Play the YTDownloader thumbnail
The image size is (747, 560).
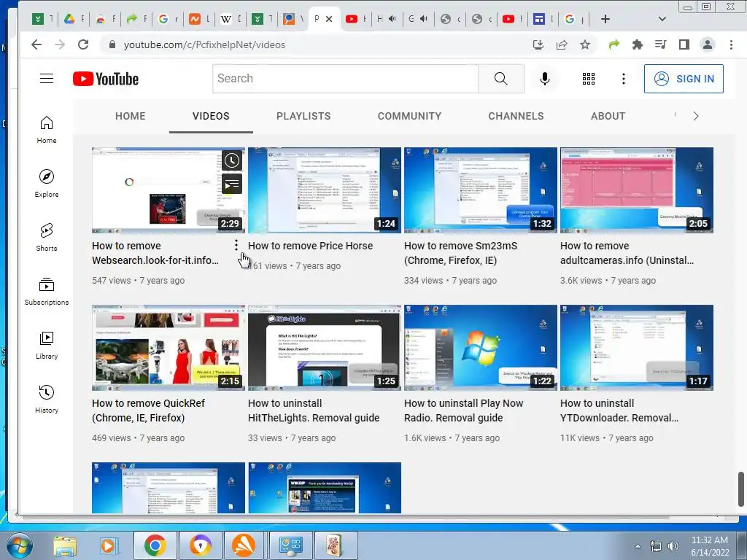tap(636, 348)
